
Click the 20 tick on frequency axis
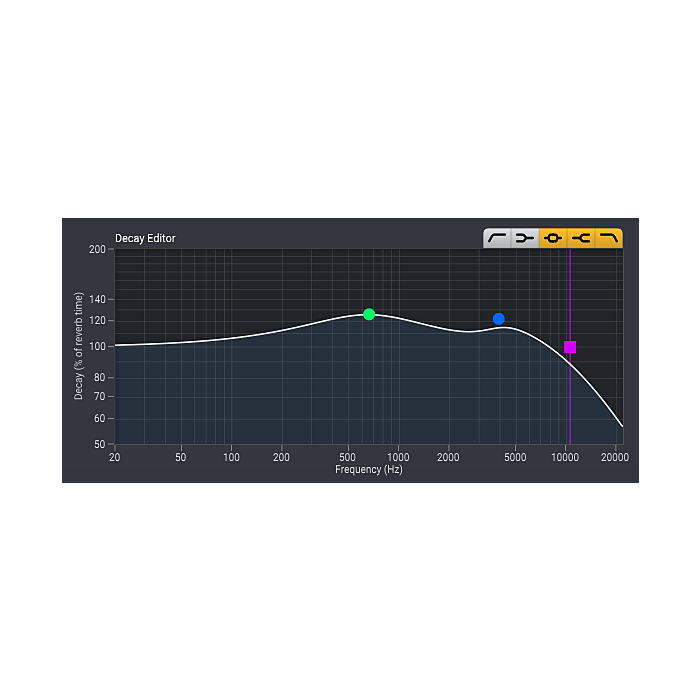pyautogui.click(x=115, y=457)
